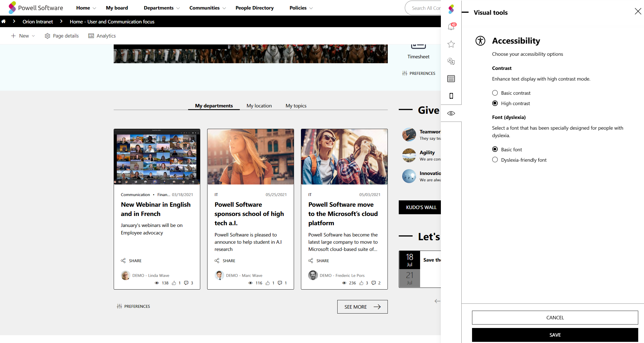The width and height of the screenshot is (644, 343).
Task: Click SEE MORE button
Action: 362,307
